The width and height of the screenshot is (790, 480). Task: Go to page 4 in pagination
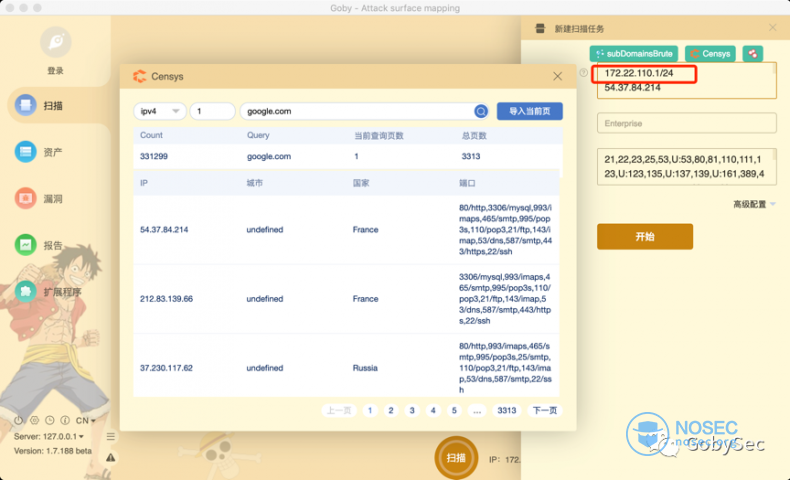point(433,410)
